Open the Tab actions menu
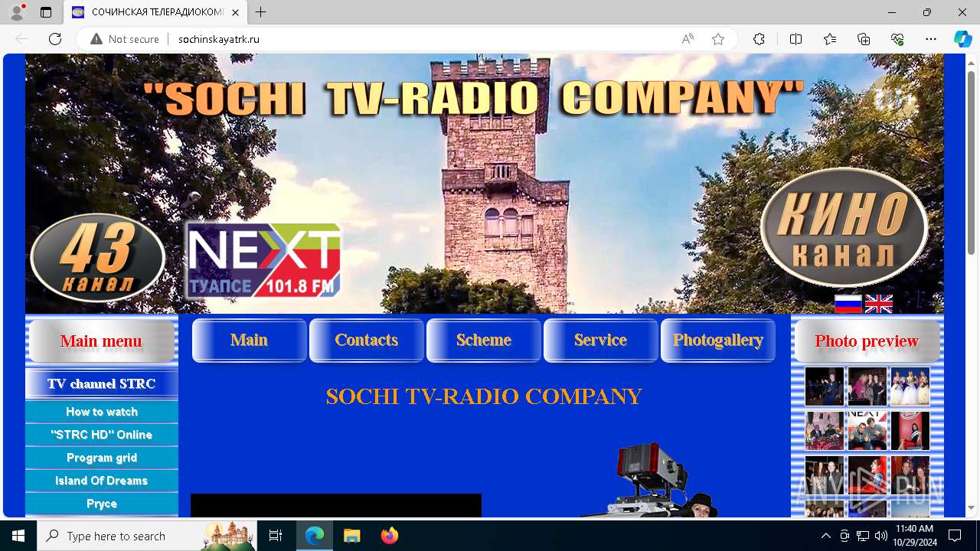 click(x=46, y=12)
